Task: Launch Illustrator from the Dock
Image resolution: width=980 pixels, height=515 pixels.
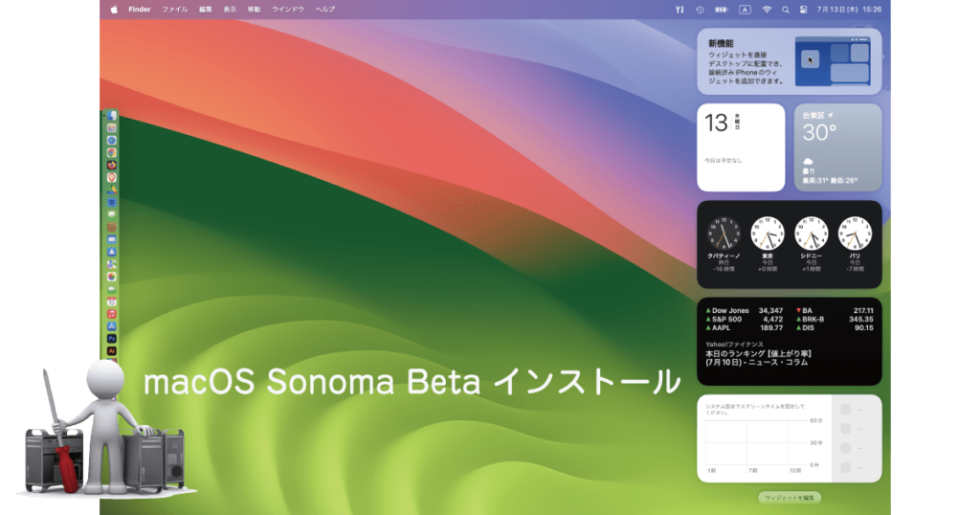Action: coord(111,351)
